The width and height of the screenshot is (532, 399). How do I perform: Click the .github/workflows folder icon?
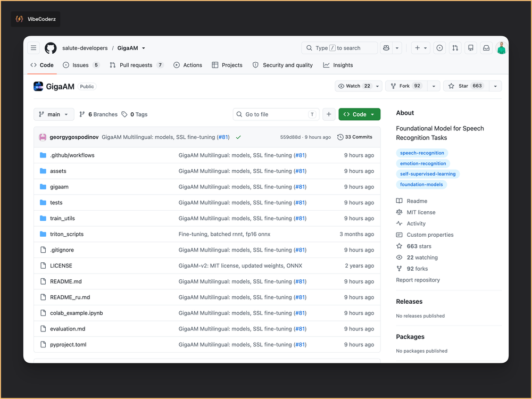pyautogui.click(x=43, y=155)
